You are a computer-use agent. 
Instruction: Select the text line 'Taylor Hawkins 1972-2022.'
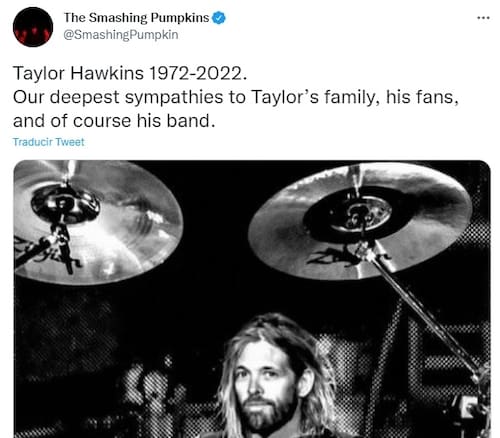[130, 73]
